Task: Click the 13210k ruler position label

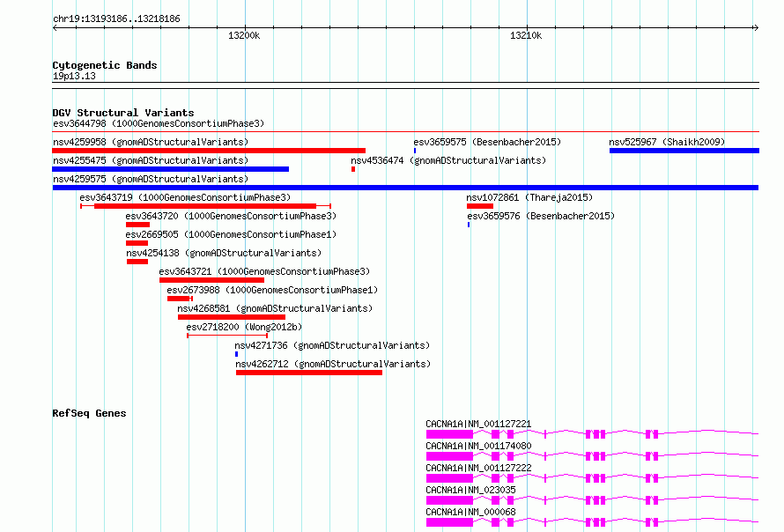Action: point(526,35)
